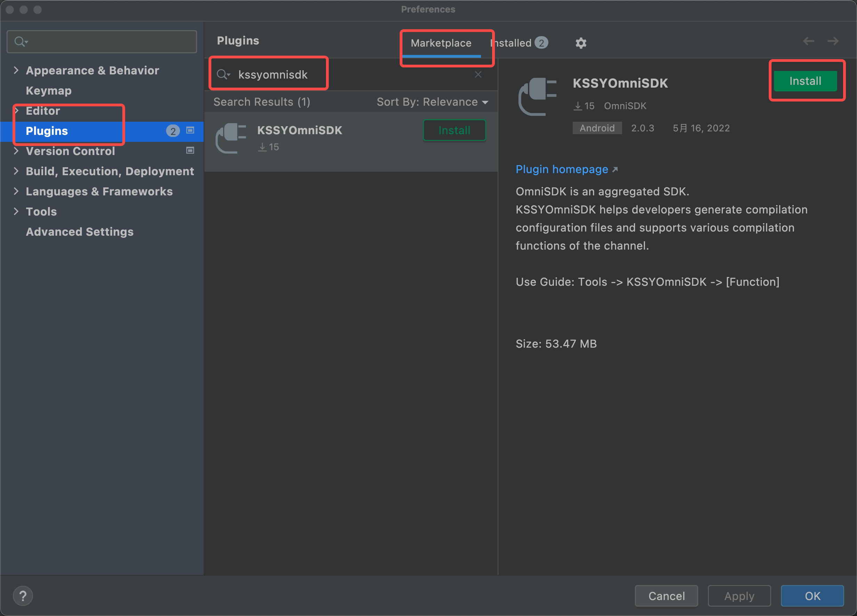Viewport: 857px width, 616px height.
Task: Open the Sort By: Relevance dropdown
Action: pyautogui.click(x=432, y=102)
